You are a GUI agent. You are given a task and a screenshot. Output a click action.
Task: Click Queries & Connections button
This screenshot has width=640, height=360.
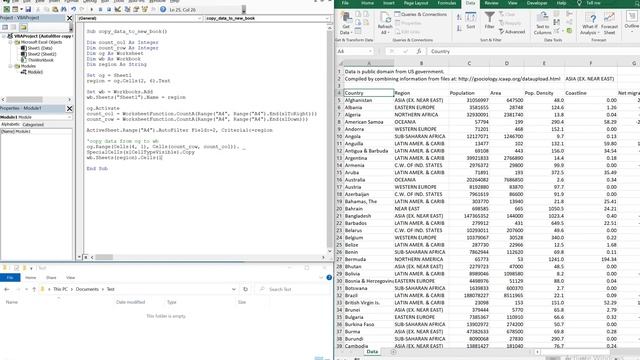point(421,14)
